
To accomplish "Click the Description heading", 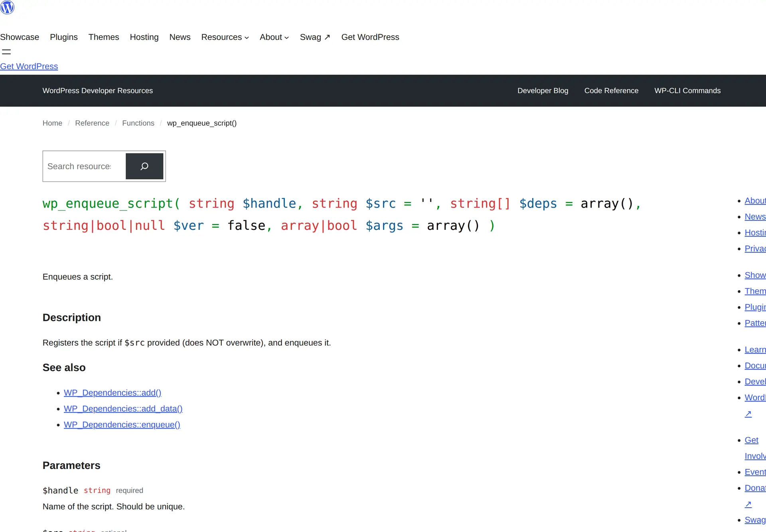I will [72, 318].
